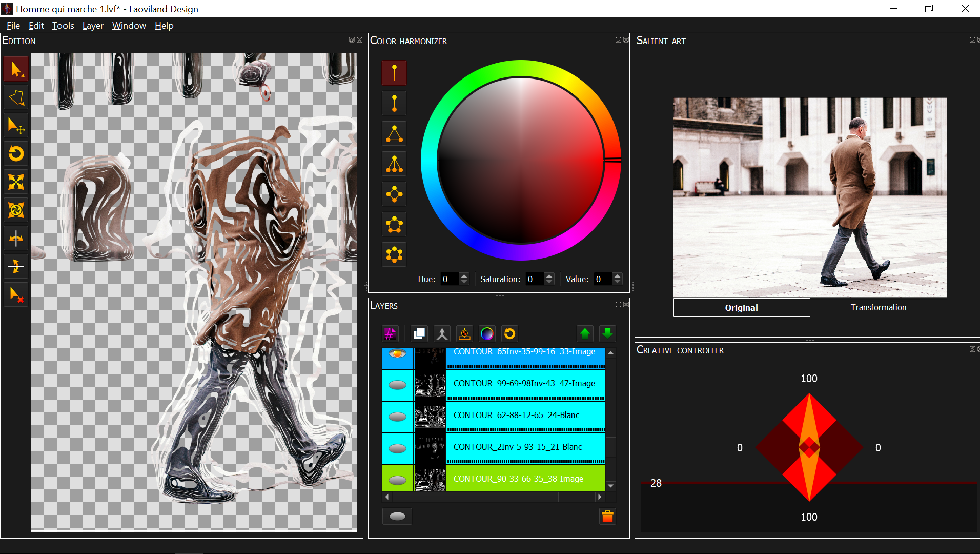Click the vertical flip tool
980x554 pixels.
(x=16, y=266)
